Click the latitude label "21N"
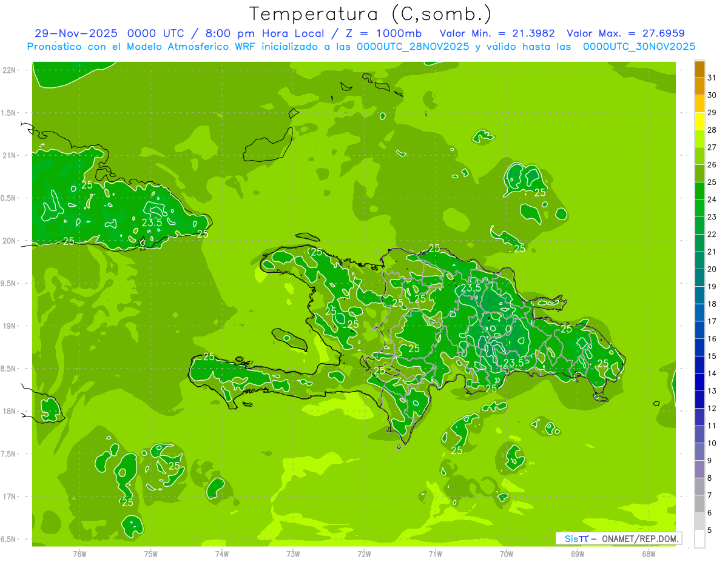Screen dimensions: 728x562 pyautogui.click(x=10, y=156)
